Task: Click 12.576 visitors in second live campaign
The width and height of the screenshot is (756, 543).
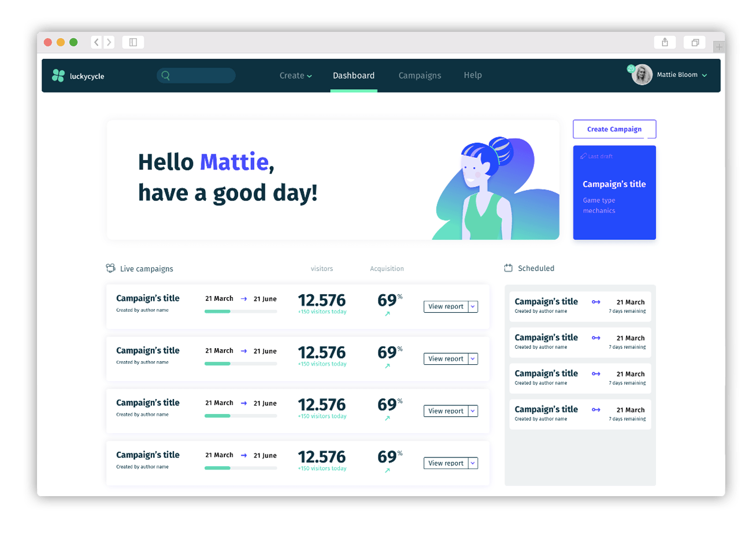Action: pos(322,352)
